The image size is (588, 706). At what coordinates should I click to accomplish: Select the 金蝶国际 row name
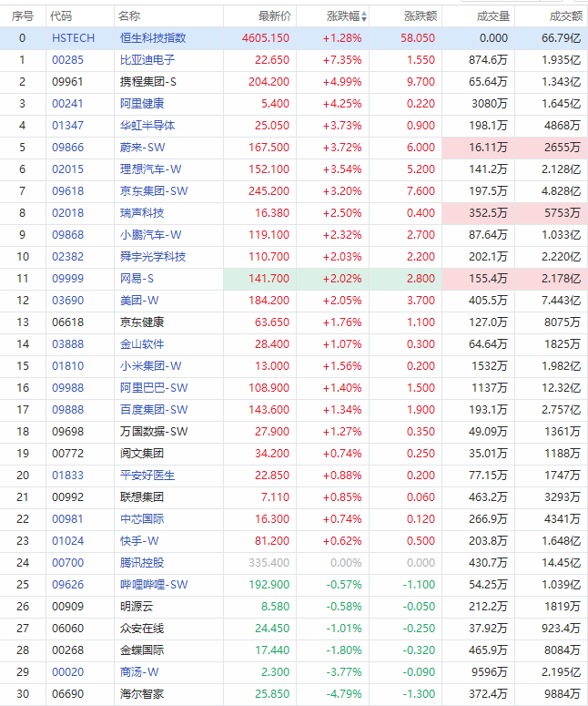coord(142,650)
